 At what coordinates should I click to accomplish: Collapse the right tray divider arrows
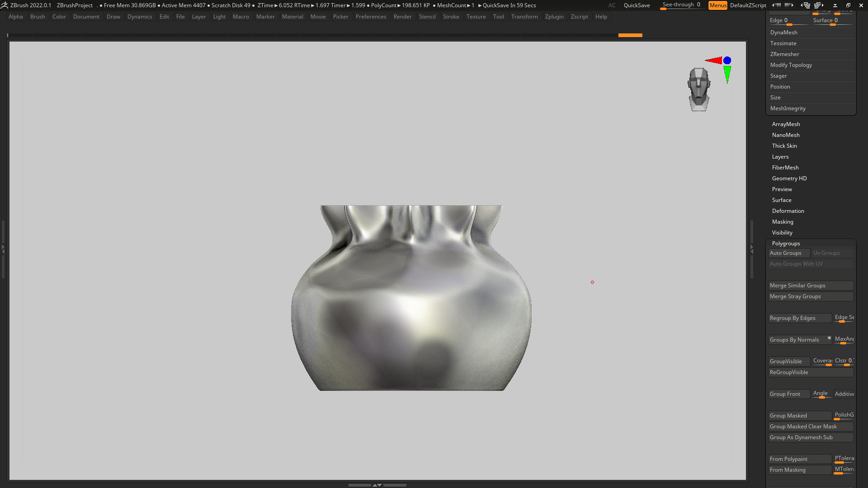(x=752, y=249)
